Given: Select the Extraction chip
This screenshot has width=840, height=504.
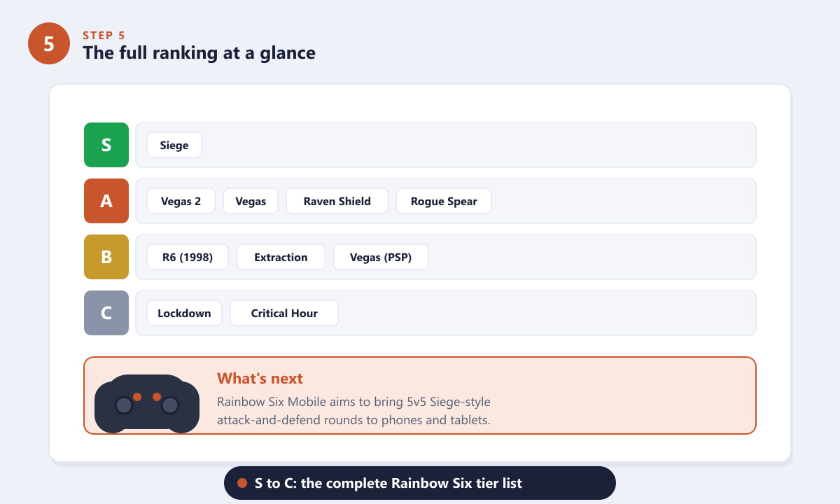Looking at the screenshot, I should tap(281, 257).
